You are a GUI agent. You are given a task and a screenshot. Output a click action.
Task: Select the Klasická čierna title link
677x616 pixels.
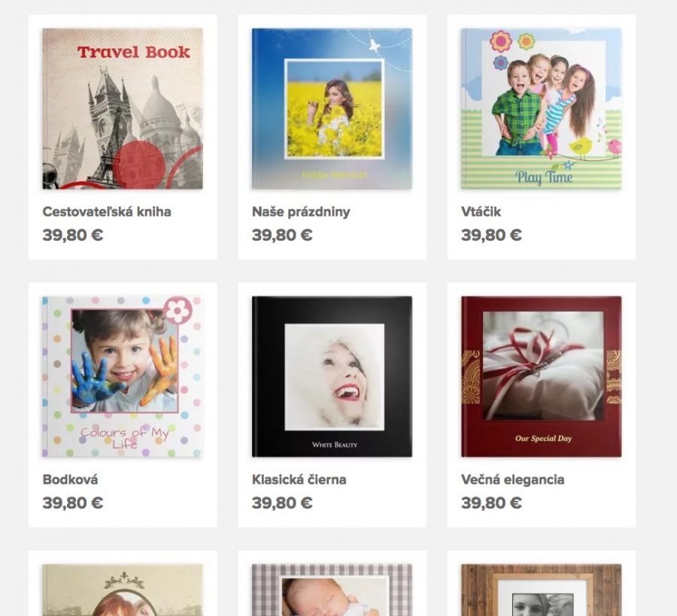point(299,480)
